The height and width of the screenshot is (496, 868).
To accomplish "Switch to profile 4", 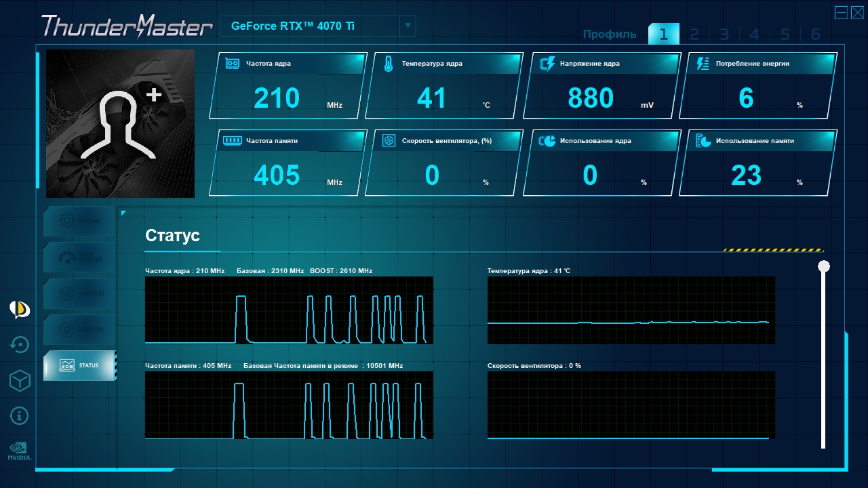I will pos(755,35).
